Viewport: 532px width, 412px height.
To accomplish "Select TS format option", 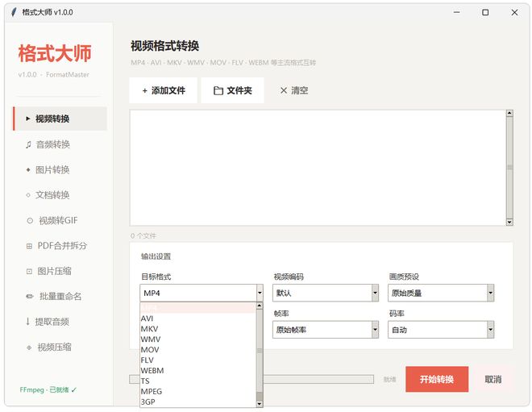I will coord(198,381).
